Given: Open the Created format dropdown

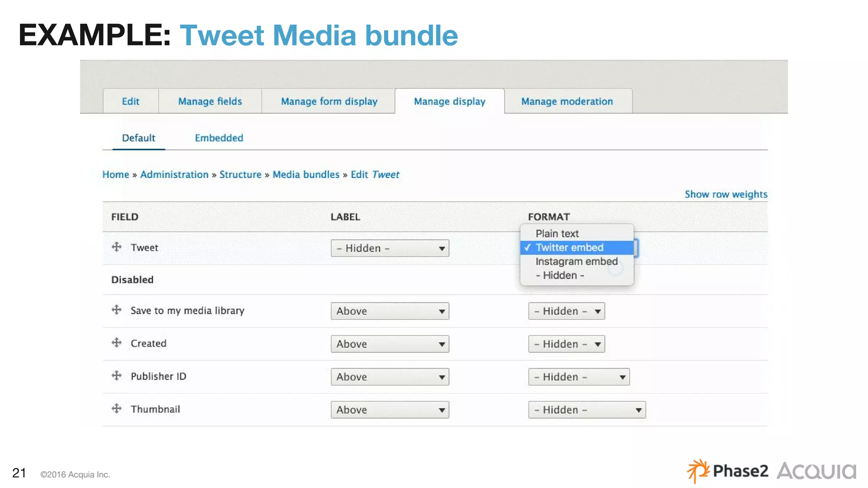Looking at the screenshot, I should pos(567,344).
